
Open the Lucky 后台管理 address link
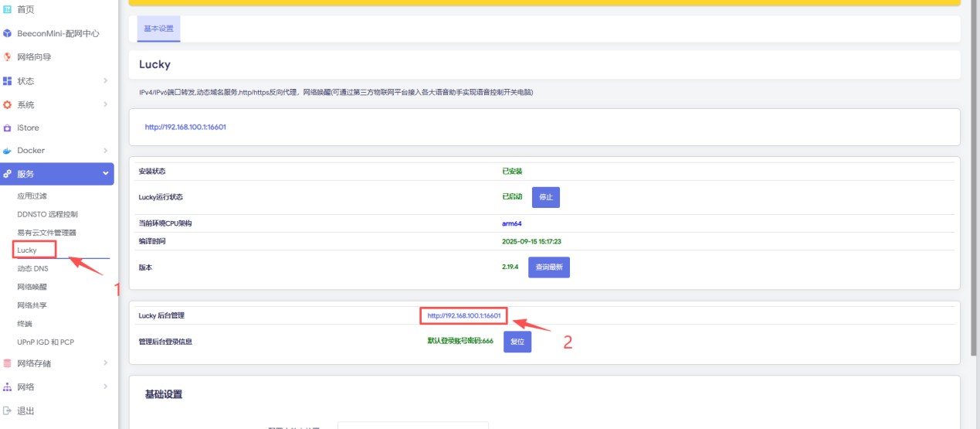tap(464, 315)
